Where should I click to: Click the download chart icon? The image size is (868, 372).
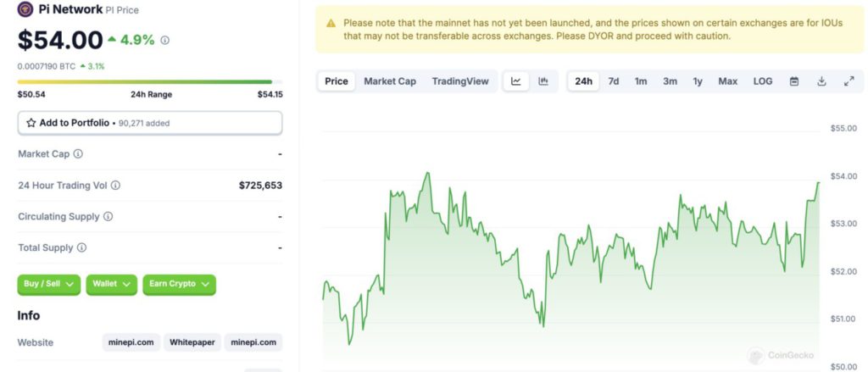pyautogui.click(x=821, y=81)
